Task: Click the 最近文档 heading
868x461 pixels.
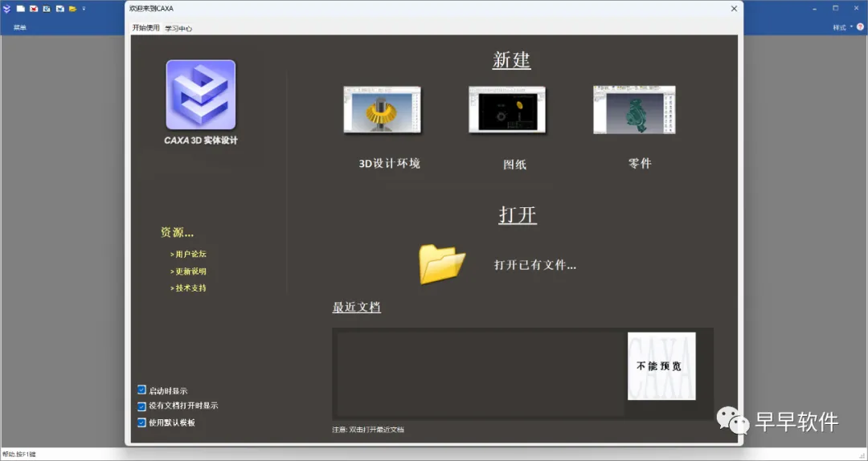Action: point(357,307)
